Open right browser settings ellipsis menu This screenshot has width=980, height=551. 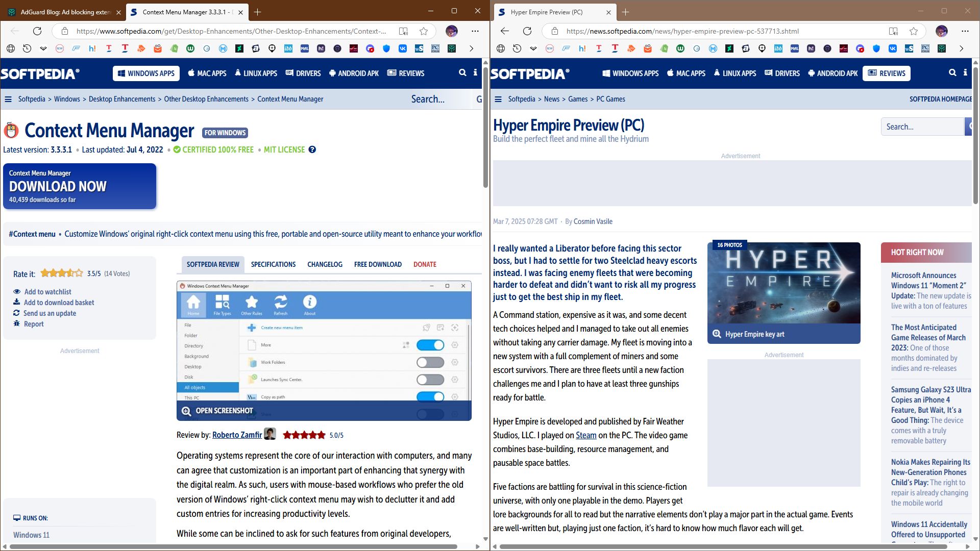(x=965, y=31)
